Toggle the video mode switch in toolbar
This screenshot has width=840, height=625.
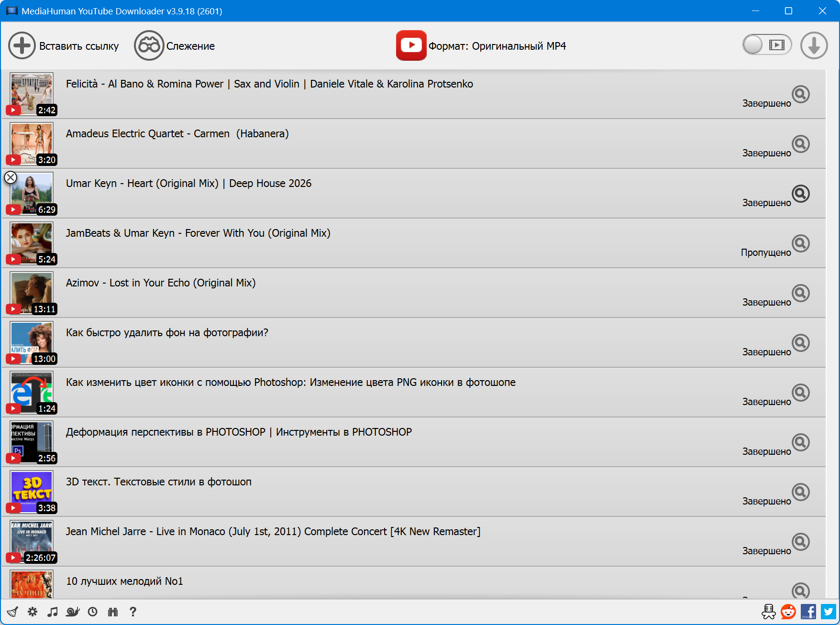[767, 45]
